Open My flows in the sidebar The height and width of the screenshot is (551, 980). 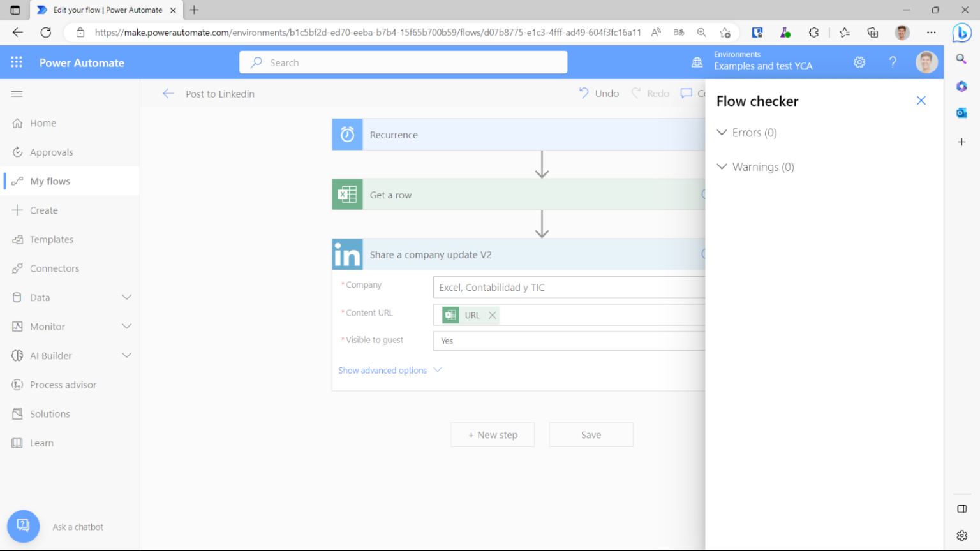click(x=70, y=181)
